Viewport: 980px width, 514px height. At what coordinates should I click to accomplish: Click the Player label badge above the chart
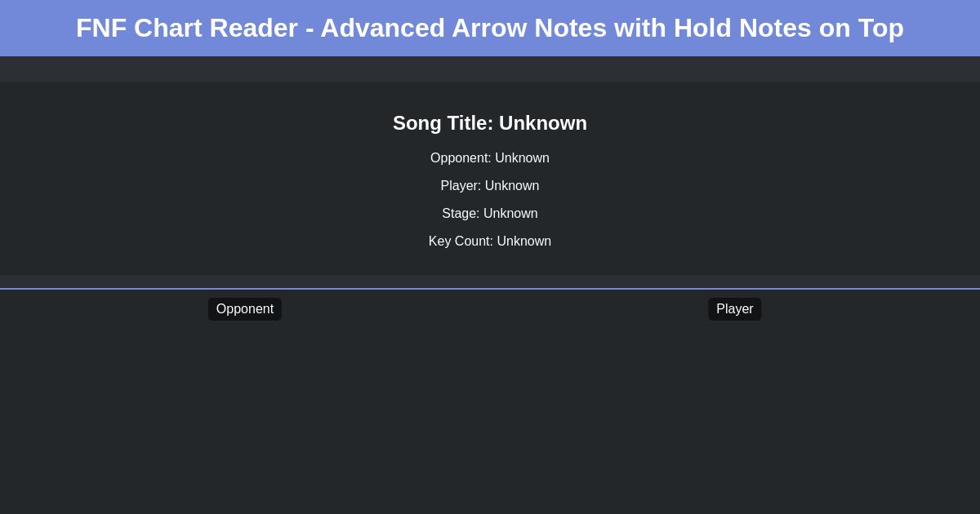coord(734,309)
